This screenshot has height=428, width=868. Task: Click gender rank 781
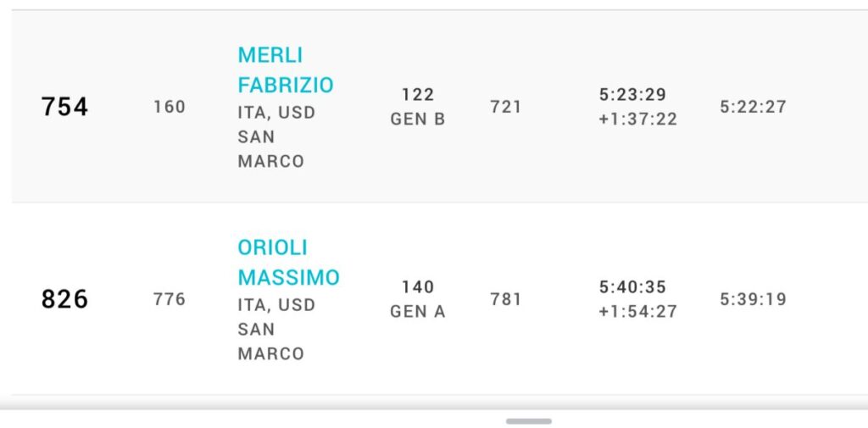[506, 299]
